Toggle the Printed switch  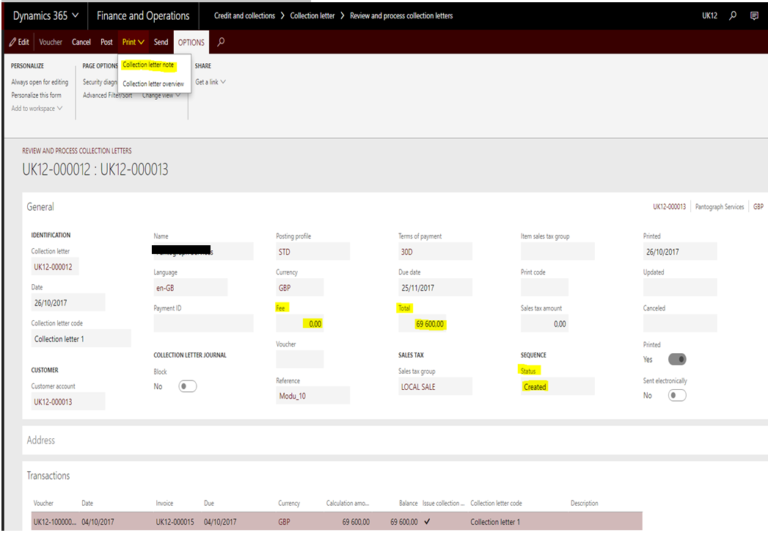[x=676, y=359]
